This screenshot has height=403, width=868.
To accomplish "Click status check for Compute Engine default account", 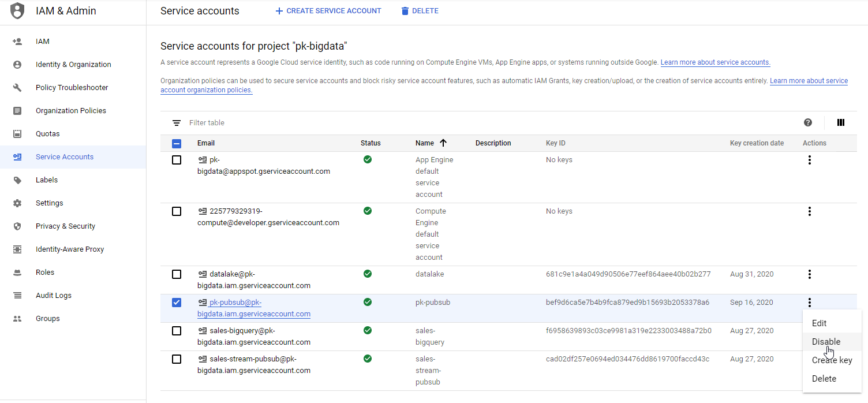I will coord(368,211).
